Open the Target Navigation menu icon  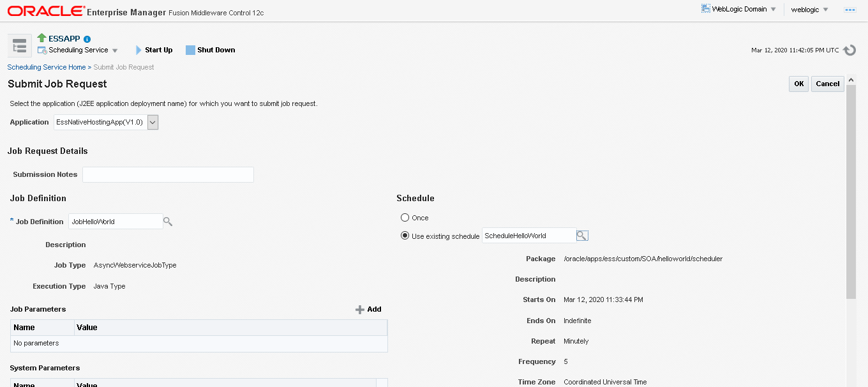coord(19,45)
